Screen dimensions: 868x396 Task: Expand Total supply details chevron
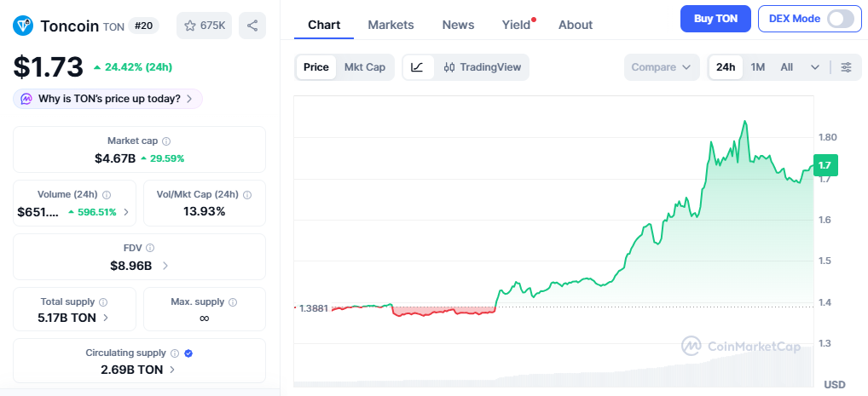106,318
